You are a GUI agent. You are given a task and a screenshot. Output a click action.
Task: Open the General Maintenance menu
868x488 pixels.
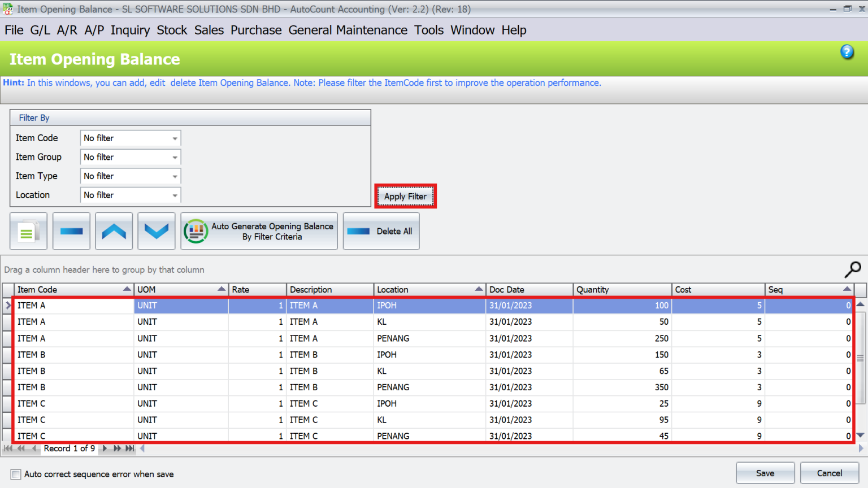tap(348, 30)
